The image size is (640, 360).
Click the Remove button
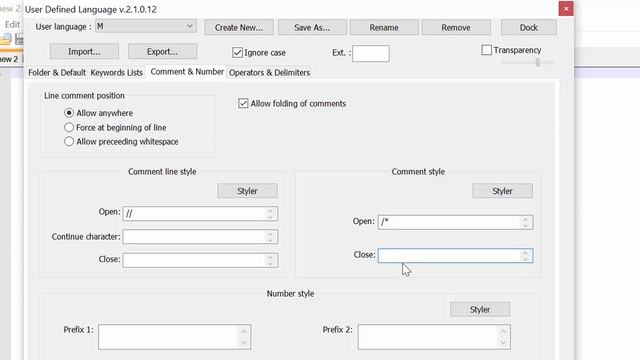456,27
